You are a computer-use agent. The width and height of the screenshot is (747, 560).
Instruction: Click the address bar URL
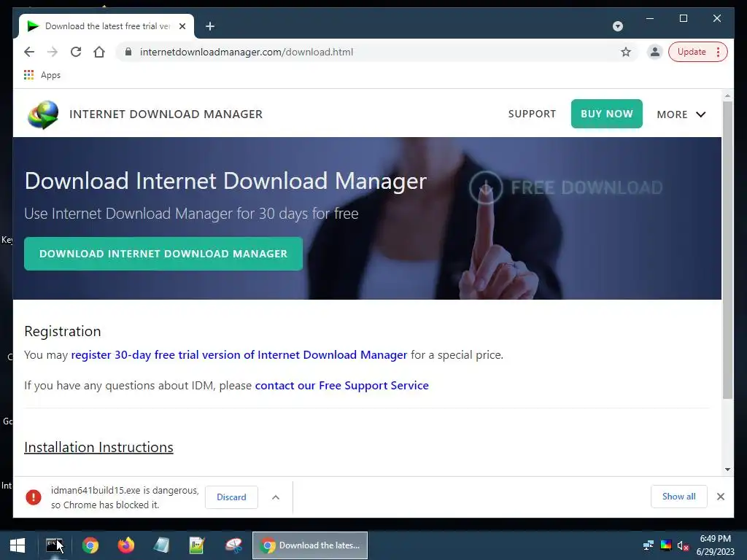click(247, 52)
